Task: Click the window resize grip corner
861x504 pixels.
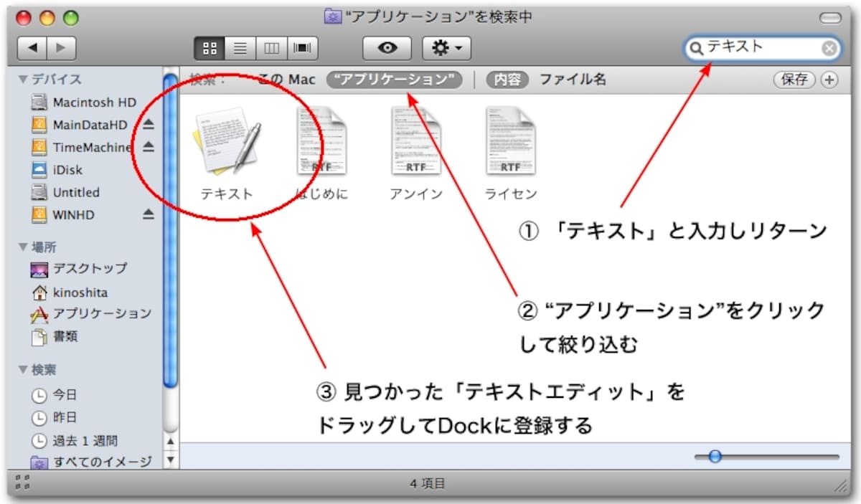Action: pyautogui.click(x=840, y=485)
